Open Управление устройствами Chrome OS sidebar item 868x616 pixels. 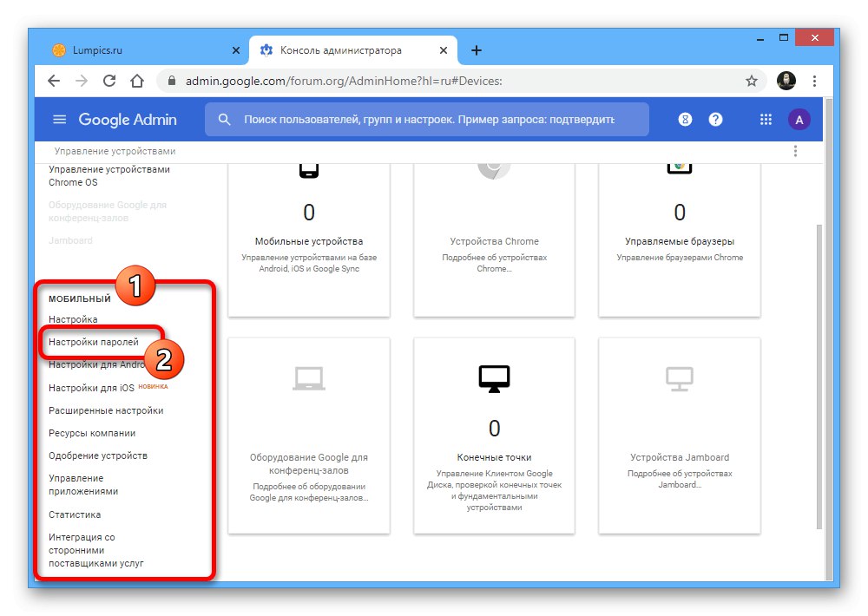pyautogui.click(x=109, y=176)
